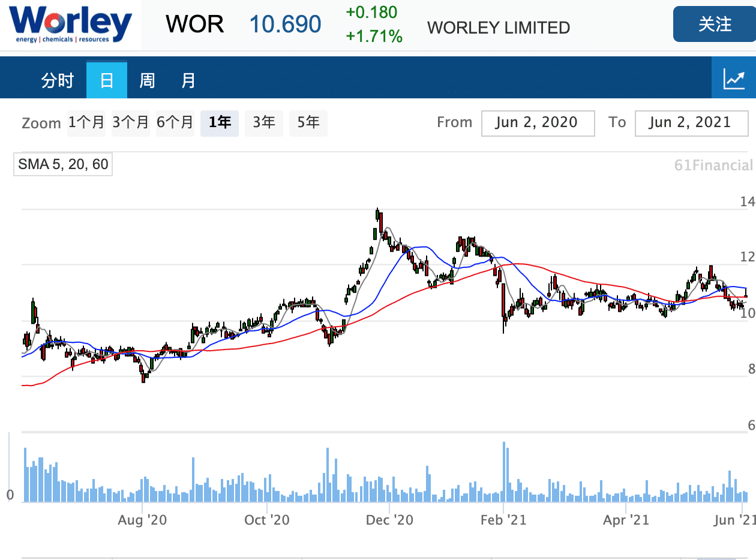The width and height of the screenshot is (756, 560).
Task: Click the +1.71% percent change
Action: (x=374, y=37)
